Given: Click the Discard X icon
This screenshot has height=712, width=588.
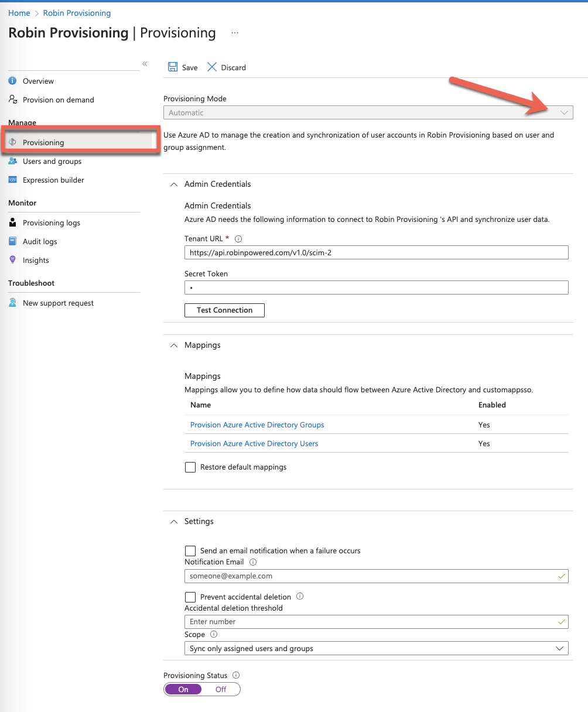Looking at the screenshot, I should coord(212,67).
